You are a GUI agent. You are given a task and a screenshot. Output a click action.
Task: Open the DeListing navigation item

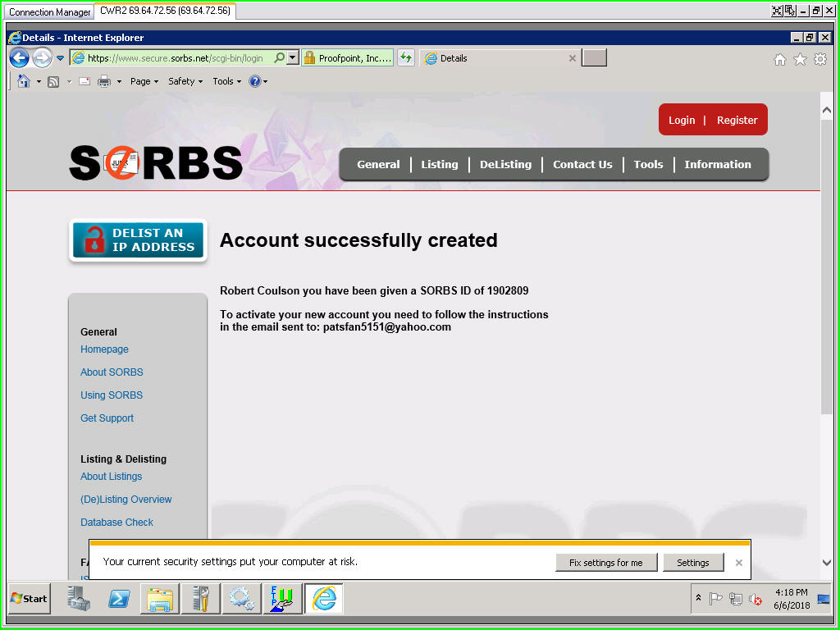[x=505, y=164]
